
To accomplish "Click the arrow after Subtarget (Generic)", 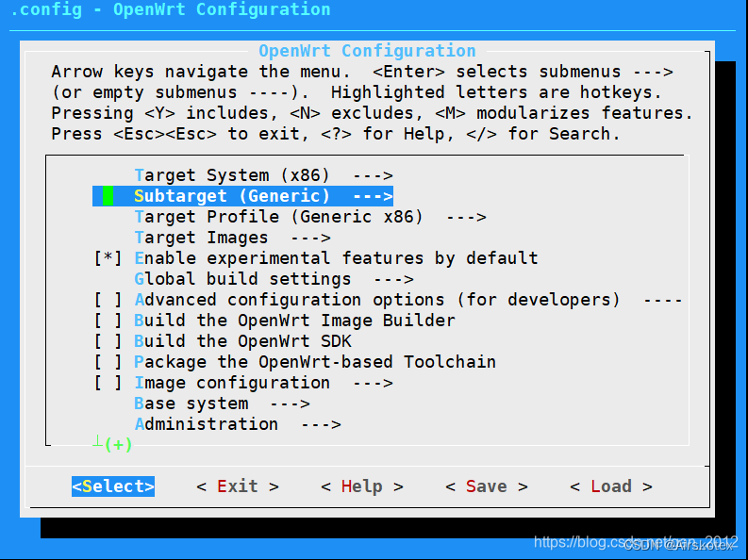I will coord(373,196).
